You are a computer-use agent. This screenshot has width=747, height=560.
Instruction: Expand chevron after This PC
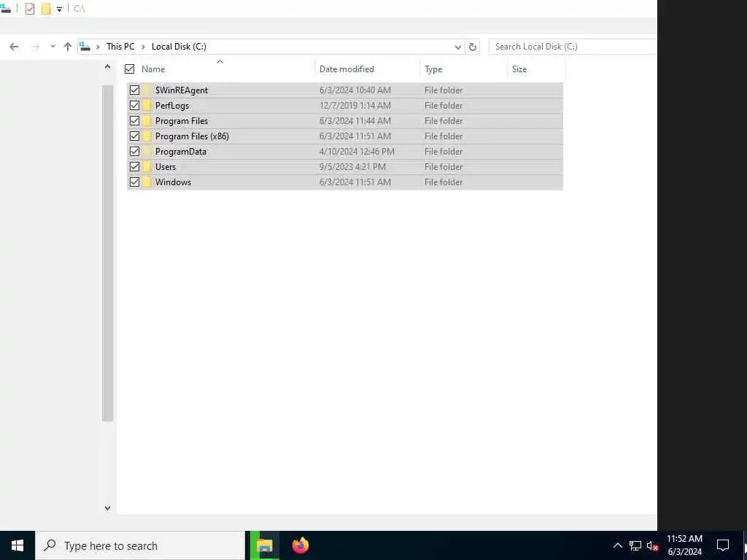click(143, 47)
